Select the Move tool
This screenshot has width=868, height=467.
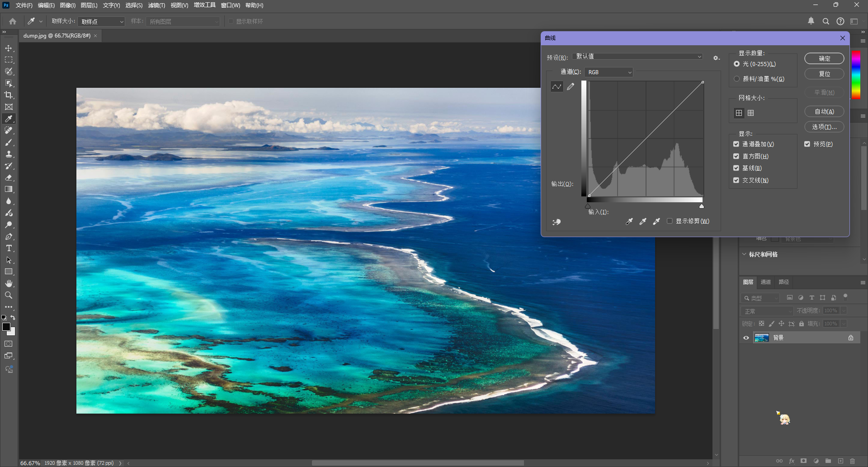(9, 48)
